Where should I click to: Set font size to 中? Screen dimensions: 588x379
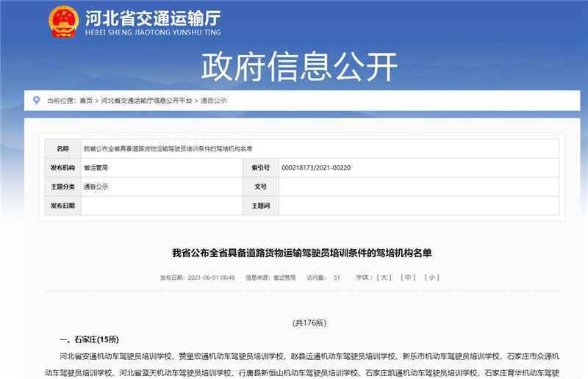(408, 278)
